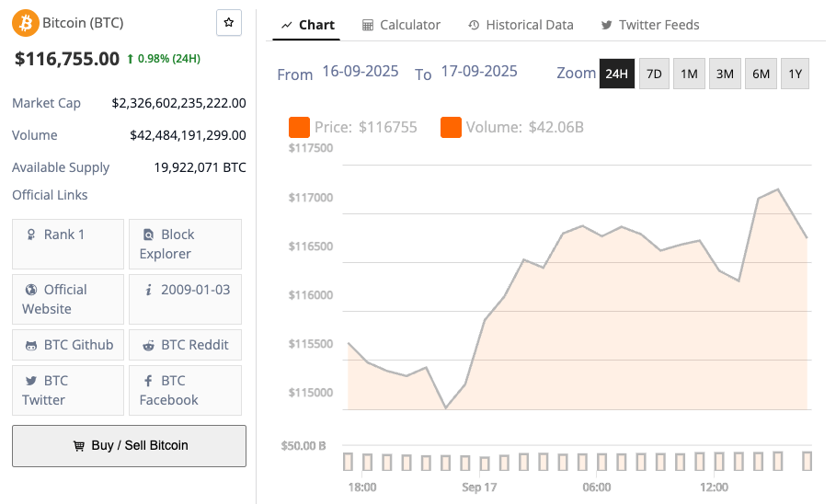The width and height of the screenshot is (836, 504).
Task: Click the 18:00 time axis label
Action: click(x=362, y=487)
